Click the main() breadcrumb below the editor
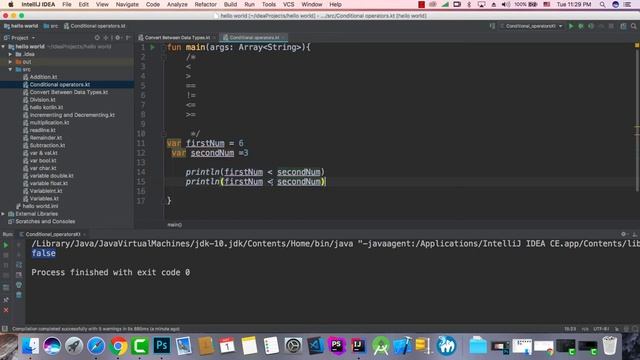This screenshot has height=360, width=640. [175, 225]
